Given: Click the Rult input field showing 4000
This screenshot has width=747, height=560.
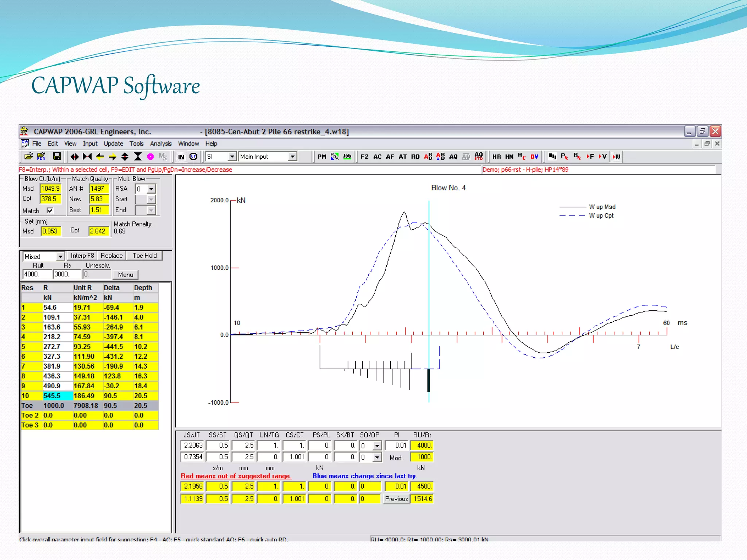Looking at the screenshot, I should (x=37, y=274).
